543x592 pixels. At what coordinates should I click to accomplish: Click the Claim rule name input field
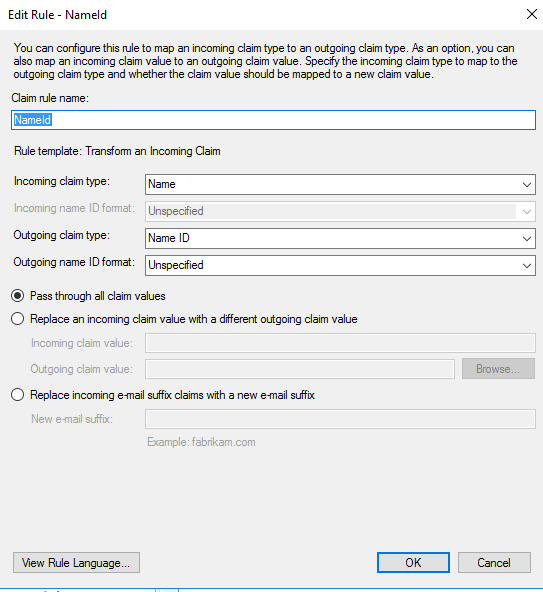tap(273, 120)
